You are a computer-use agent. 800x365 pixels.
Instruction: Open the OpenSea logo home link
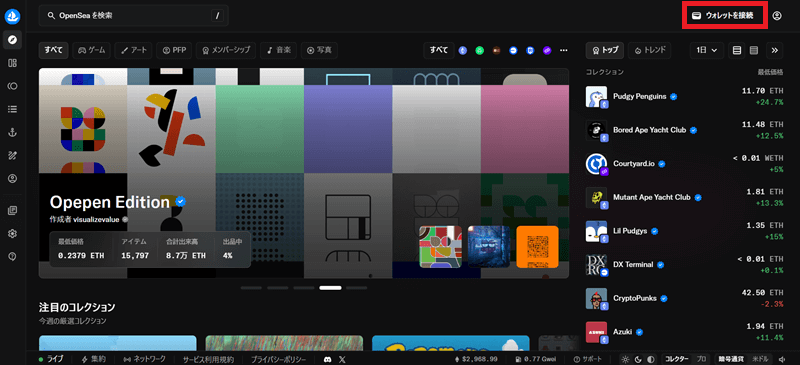click(12, 16)
